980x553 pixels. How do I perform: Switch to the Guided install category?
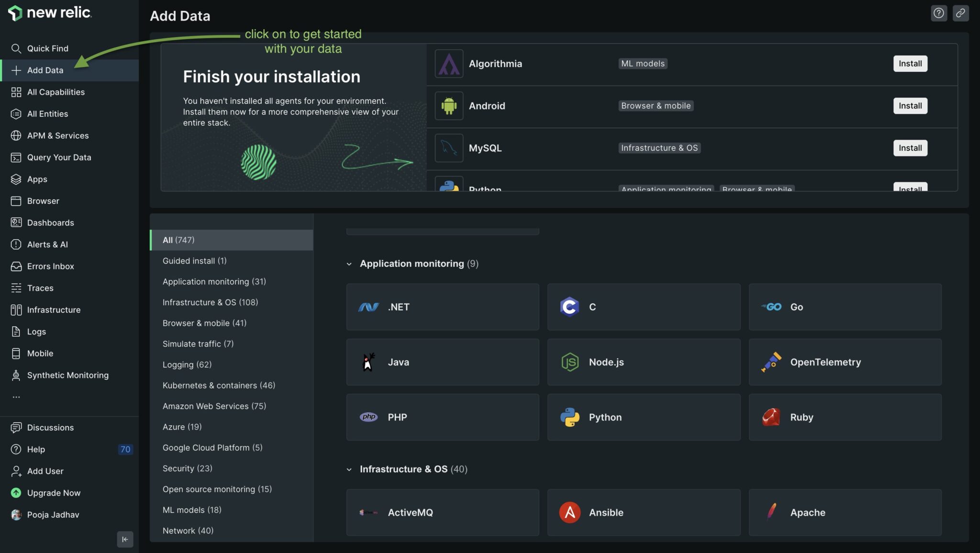[x=194, y=261]
